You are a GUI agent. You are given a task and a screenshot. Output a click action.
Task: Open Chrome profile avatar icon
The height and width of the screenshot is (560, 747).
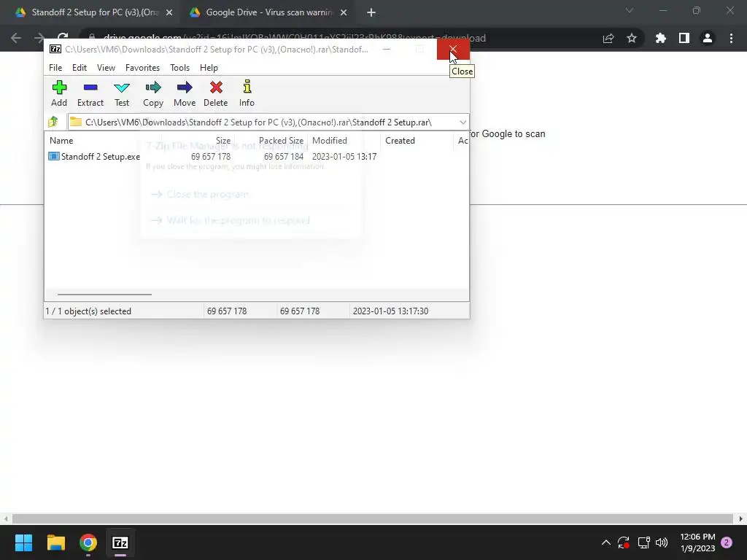[x=708, y=38]
